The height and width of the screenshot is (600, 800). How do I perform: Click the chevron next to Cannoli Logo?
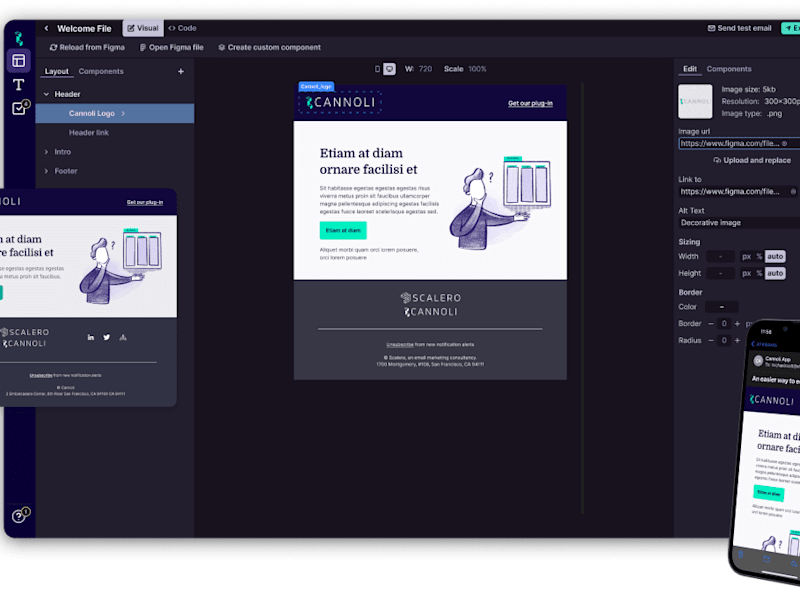point(123,113)
